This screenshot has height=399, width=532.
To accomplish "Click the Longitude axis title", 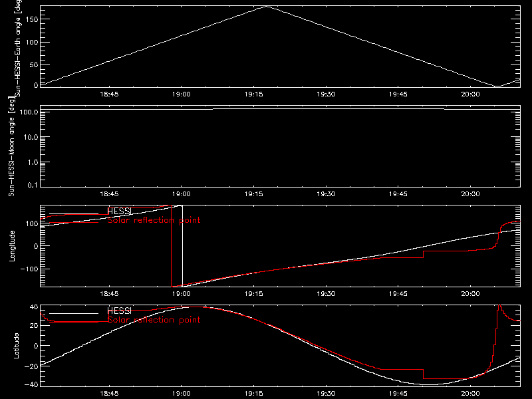I will pos(12,246).
